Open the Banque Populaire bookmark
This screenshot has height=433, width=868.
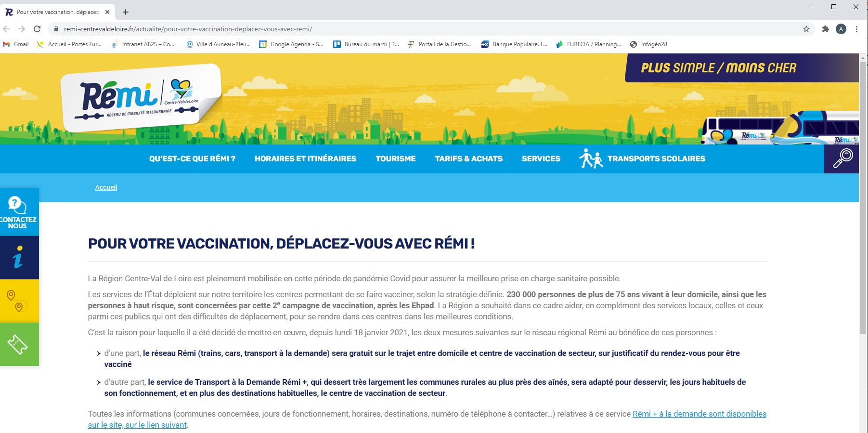515,44
